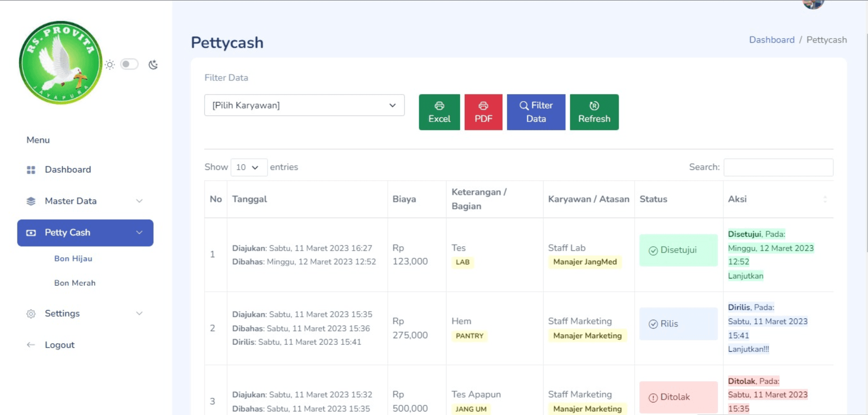
Task: Open the Dashboard menu item
Action: pos(68,170)
